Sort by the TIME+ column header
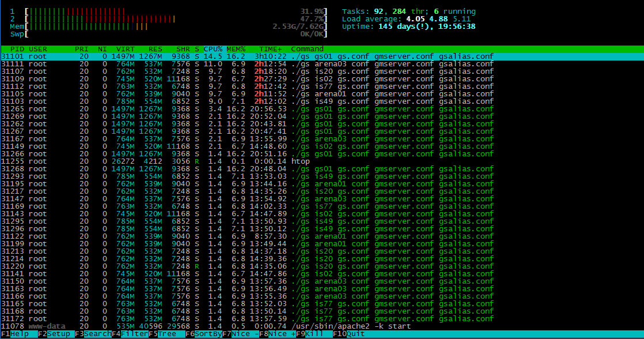The height and width of the screenshot is (339, 644). pyautogui.click(x=271, y=49)
